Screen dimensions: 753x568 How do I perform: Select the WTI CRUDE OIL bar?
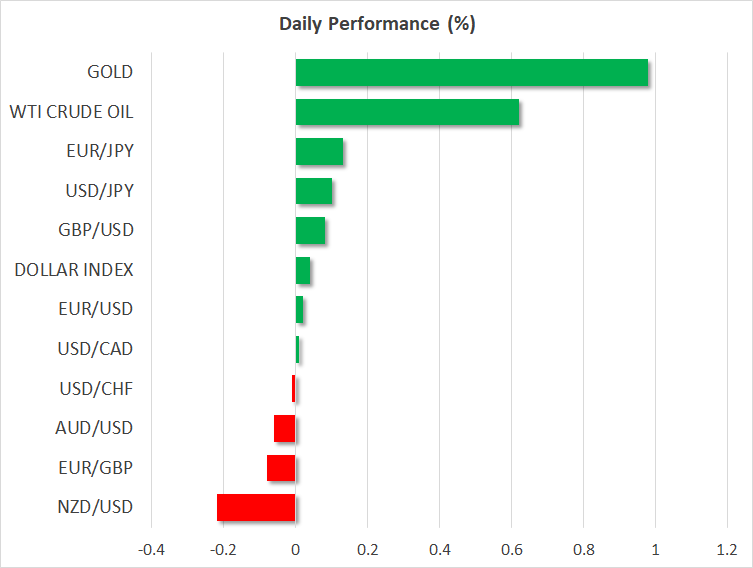[x=407, y=112]
